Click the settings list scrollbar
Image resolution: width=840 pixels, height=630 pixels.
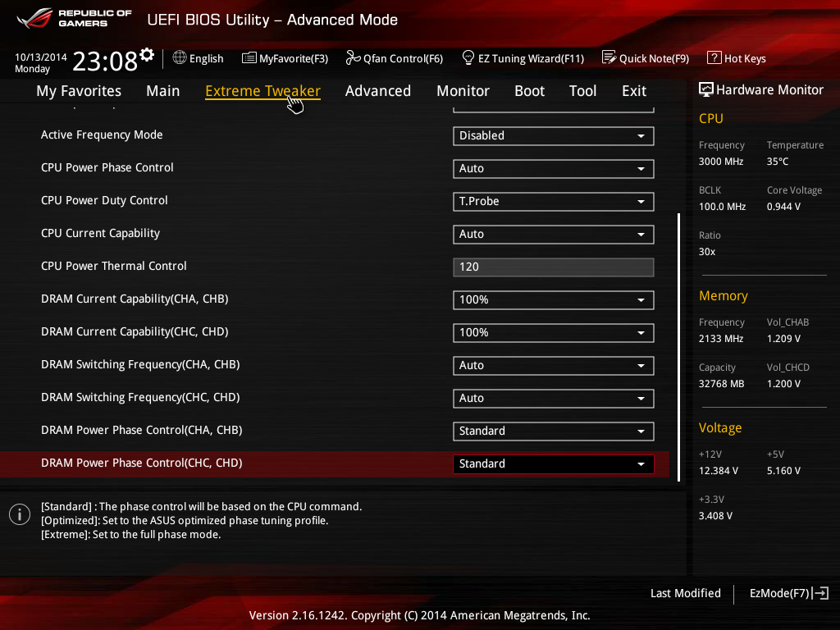(x=678, y=347)
